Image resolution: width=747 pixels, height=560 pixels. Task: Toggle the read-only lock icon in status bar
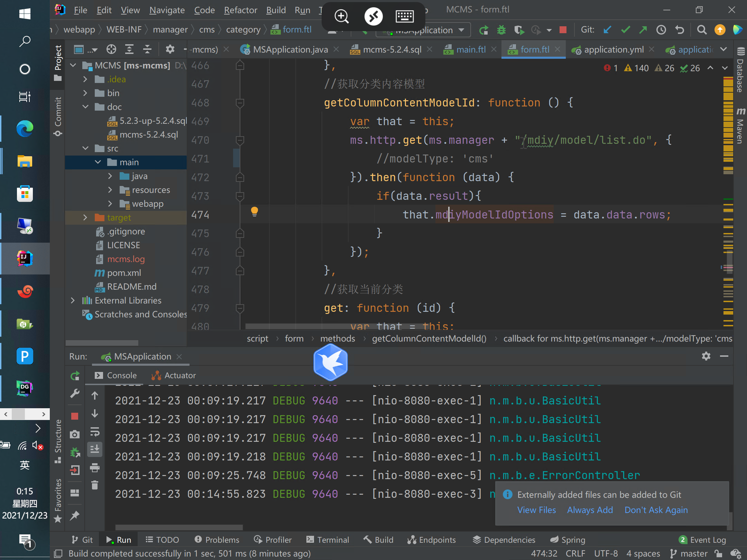click(719, 553)
